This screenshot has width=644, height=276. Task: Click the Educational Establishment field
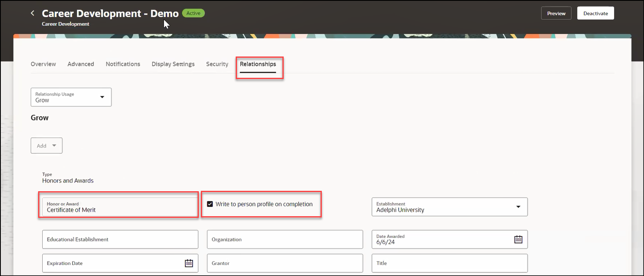coord(120,240)
